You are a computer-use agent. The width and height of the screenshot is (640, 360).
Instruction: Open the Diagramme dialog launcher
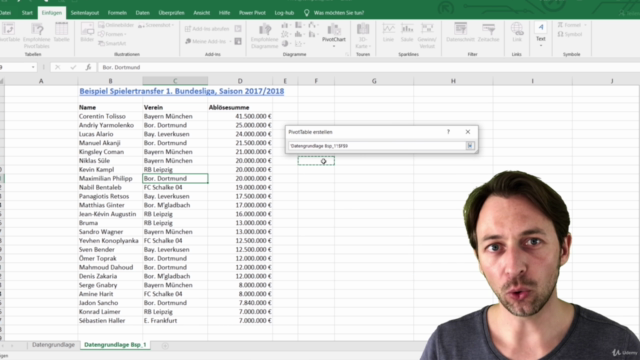[x=347, y=54]
